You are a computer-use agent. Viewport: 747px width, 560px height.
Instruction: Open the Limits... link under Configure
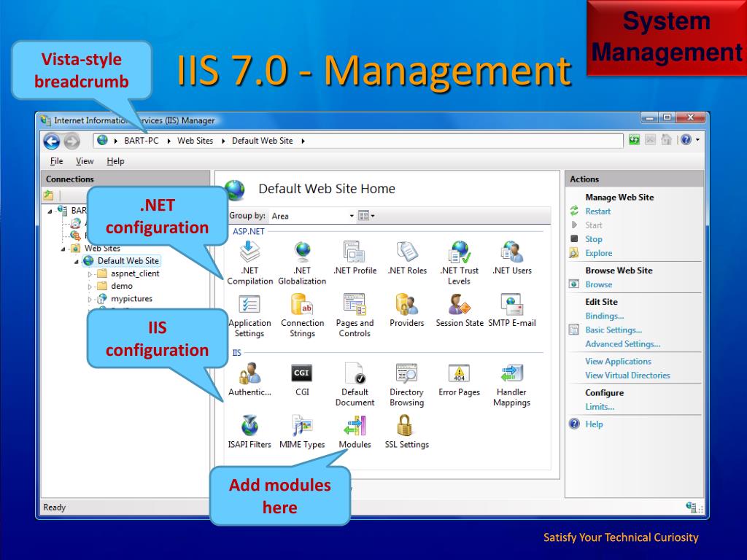[x=600, y=407]
